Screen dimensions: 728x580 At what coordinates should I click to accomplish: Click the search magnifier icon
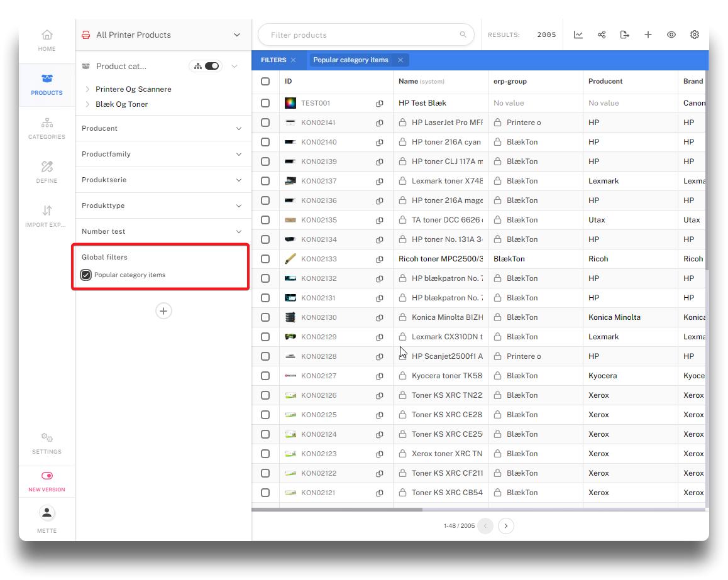click(x=463, y=35)
